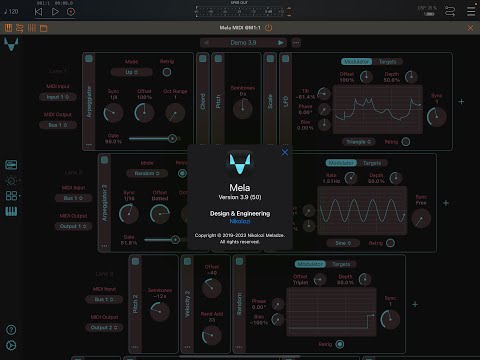Toggle the LFO module enable square
Screen dimensions: 480x360
click(x=286, y=59)
